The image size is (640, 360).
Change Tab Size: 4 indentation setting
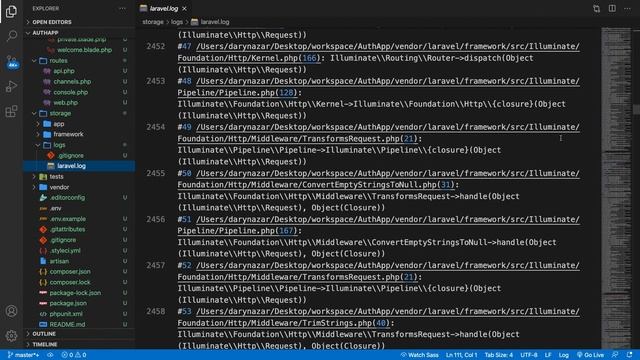point(498,355)
